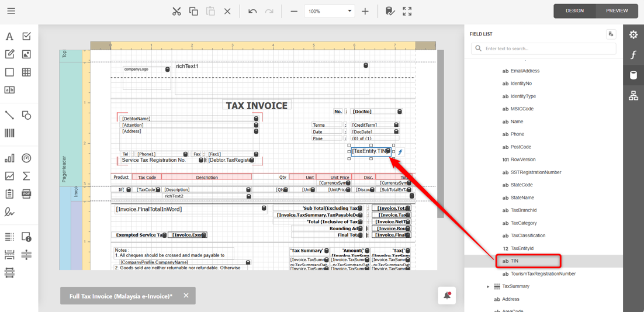Open the notifications bell
This screenshot has width=644, height=312.
coord(447,296)
